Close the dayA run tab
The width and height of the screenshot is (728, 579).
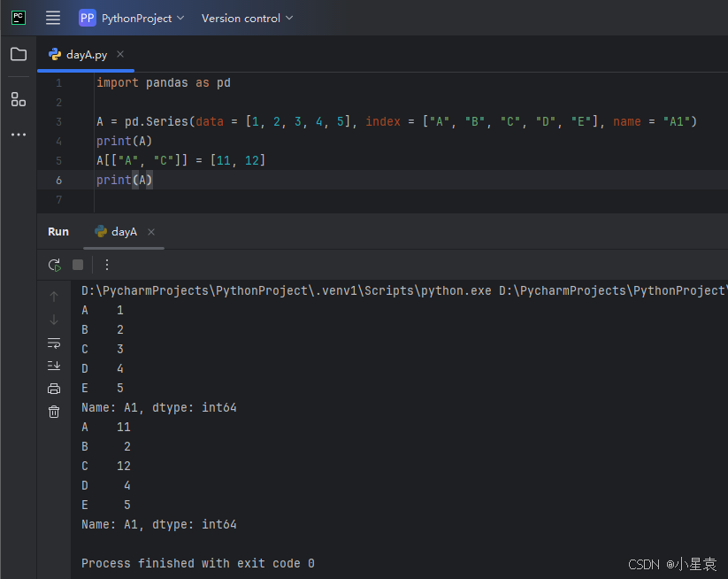(151, 232)
